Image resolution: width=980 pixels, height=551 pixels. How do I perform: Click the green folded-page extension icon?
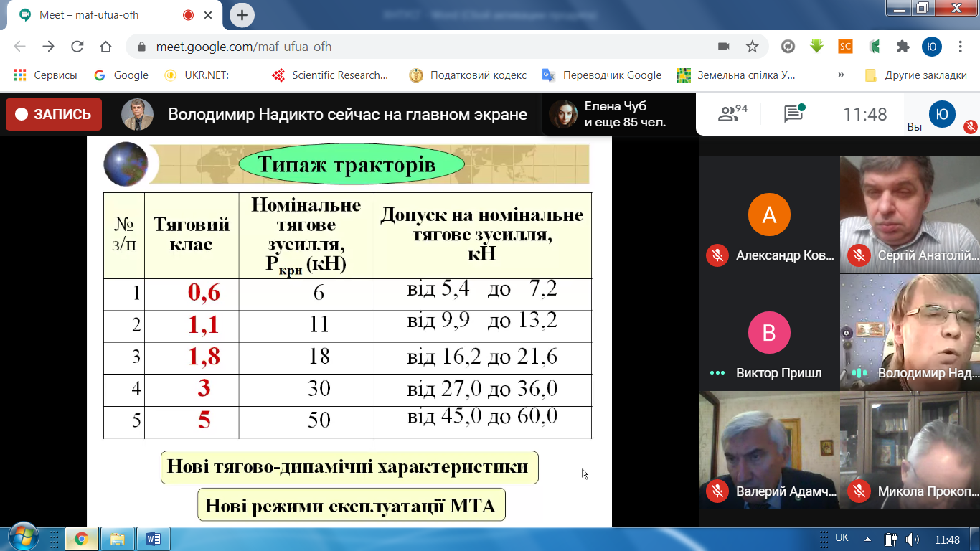875,47
